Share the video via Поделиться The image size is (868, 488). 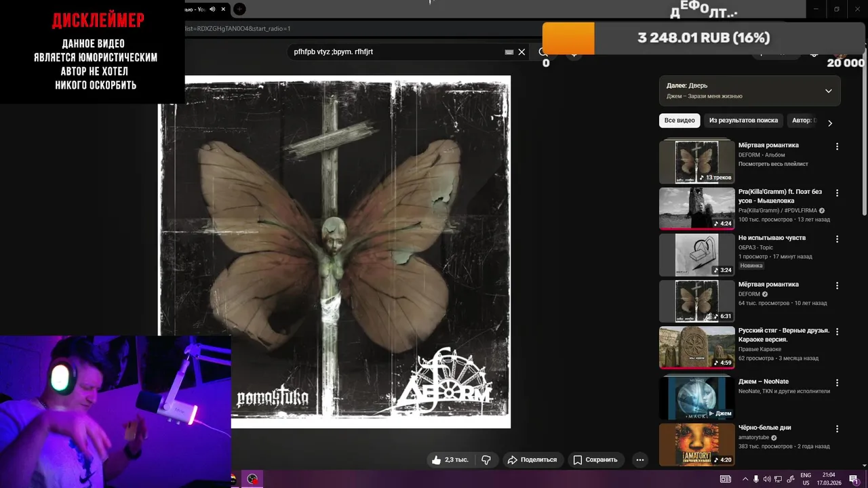[x=532, y=460]
